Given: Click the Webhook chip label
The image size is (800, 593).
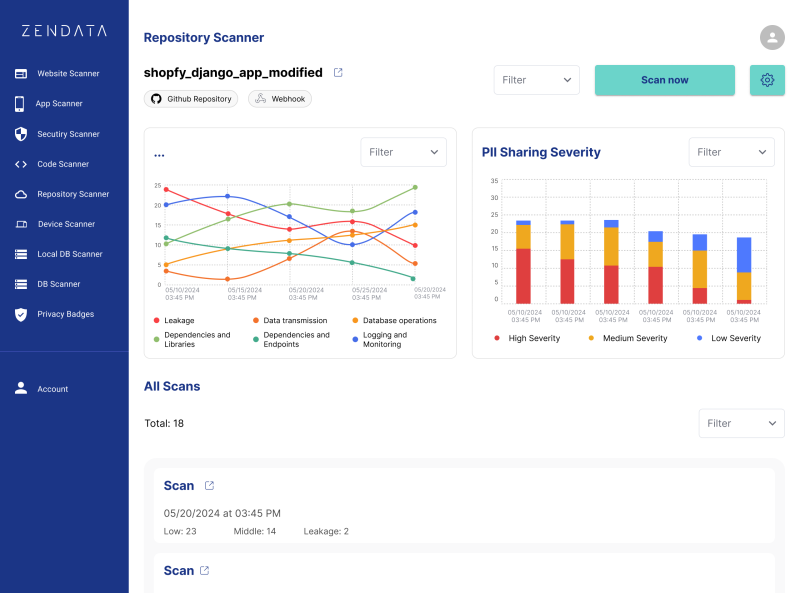Looking at the screenshot, I should 288,99.
